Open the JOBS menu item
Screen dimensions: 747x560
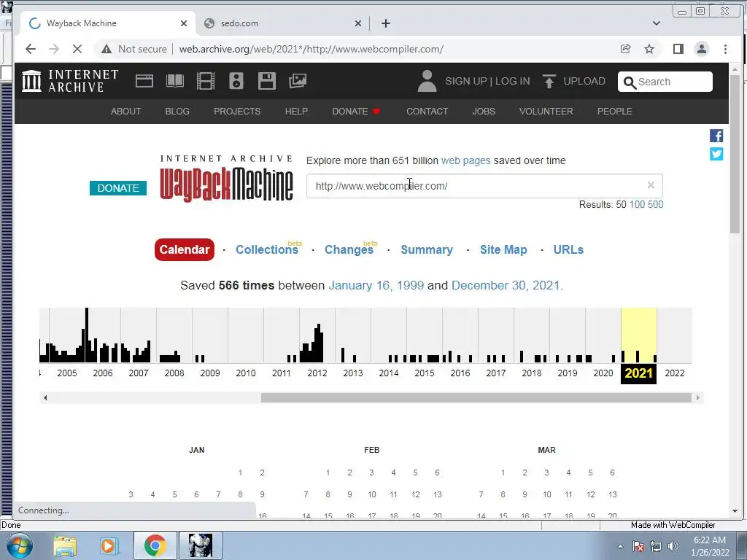(x=484, y=112)
